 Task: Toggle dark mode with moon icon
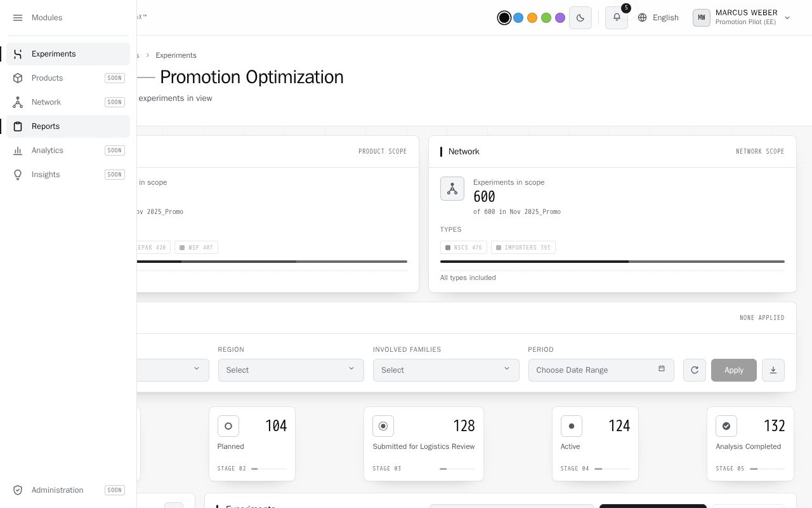click(x=580, y=18)
